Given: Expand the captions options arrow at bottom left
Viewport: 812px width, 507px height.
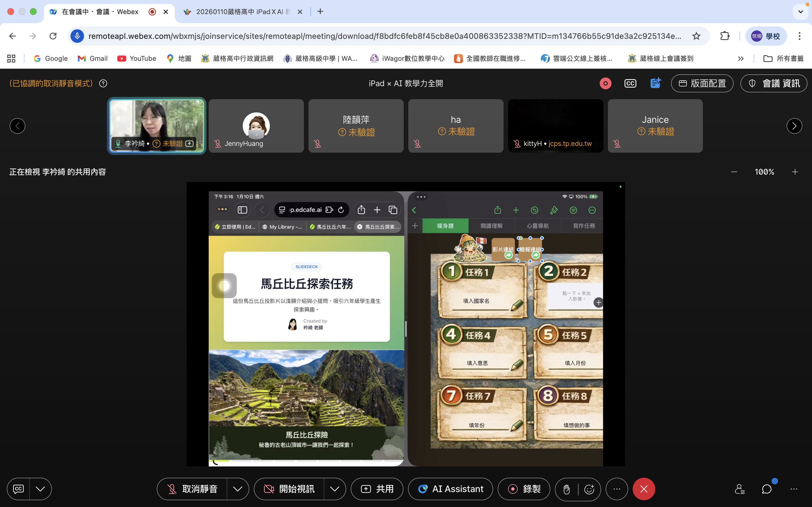Looking at the screenshot, I should [x=40, y=489].
